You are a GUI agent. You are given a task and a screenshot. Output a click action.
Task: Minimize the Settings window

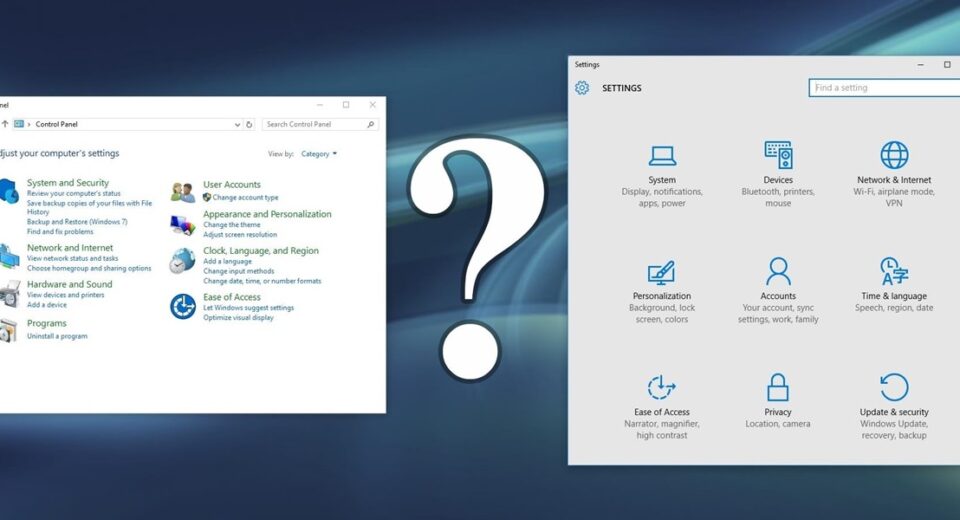point(920,64)
